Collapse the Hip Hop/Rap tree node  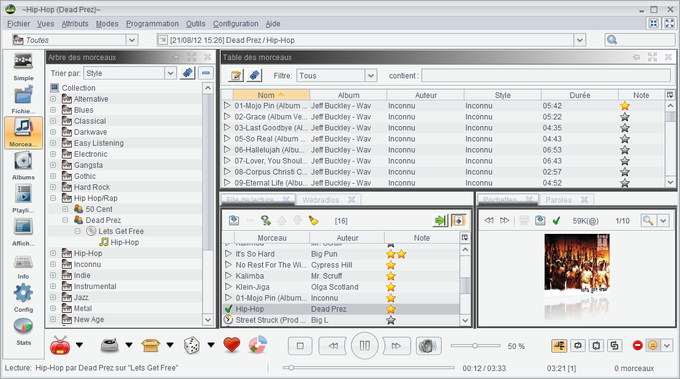coord(53,198)
